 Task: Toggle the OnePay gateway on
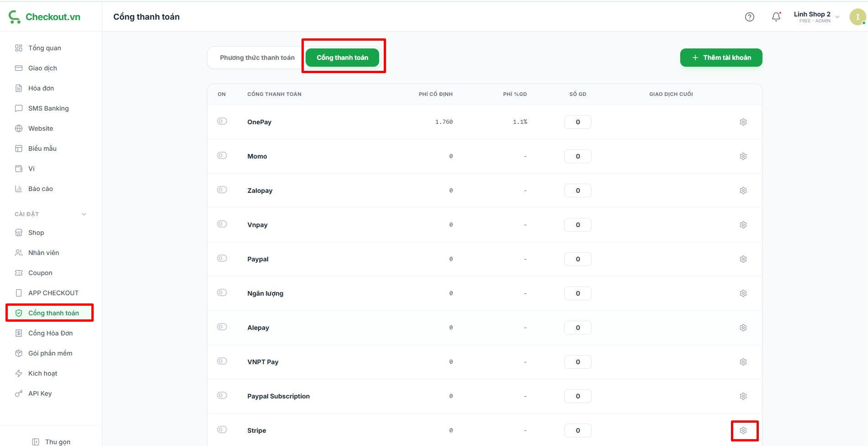[x=222, y=122]
